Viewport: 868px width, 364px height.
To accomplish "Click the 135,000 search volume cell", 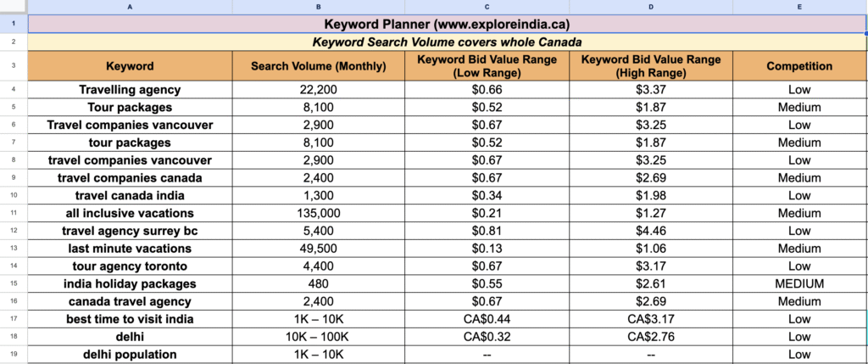I will click(318, 213).
